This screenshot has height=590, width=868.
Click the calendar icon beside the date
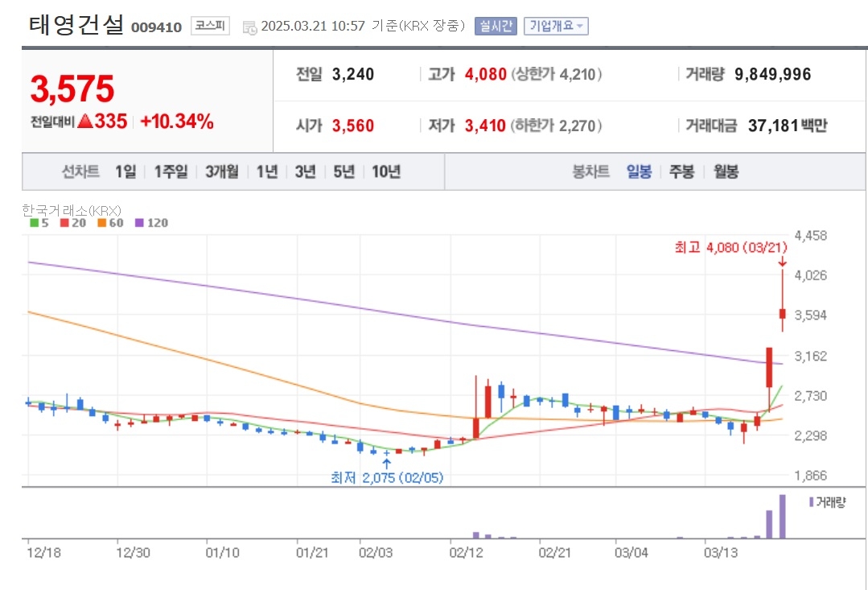[249, 27]
